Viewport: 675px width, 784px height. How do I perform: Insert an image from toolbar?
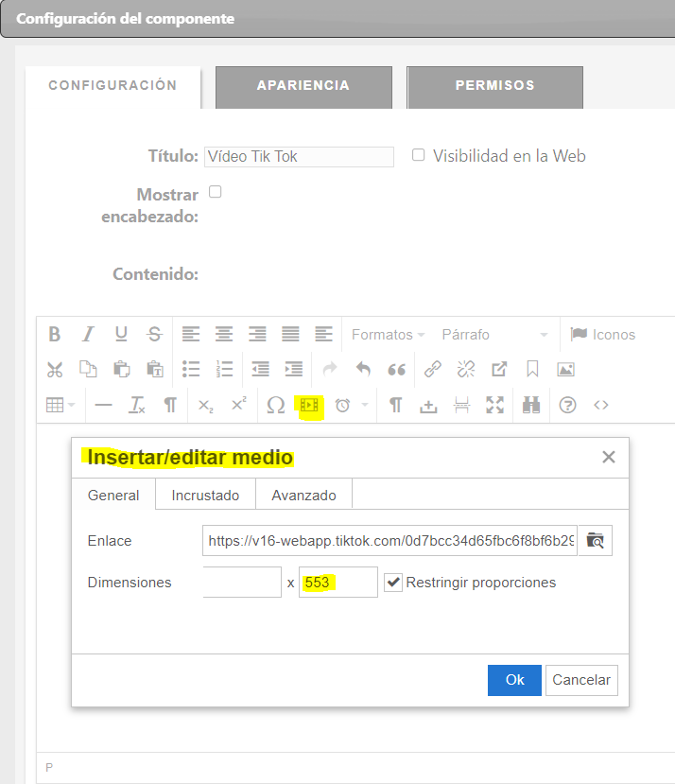click(566, 370)
